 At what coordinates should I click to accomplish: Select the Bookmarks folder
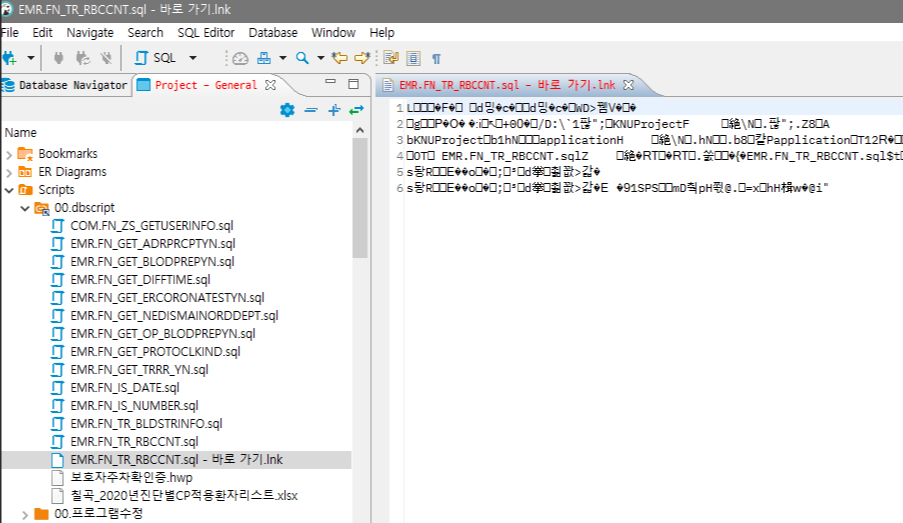pos(67,154)
